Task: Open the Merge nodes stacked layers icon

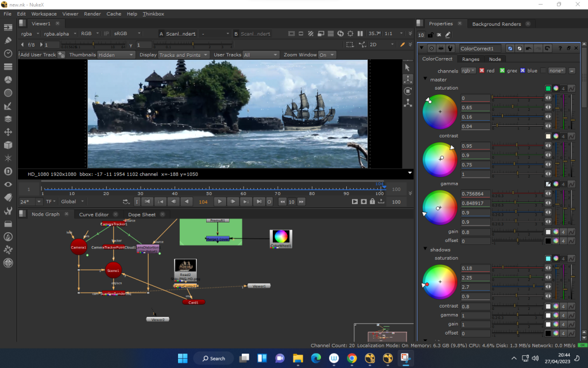Action: coord(8,119)
